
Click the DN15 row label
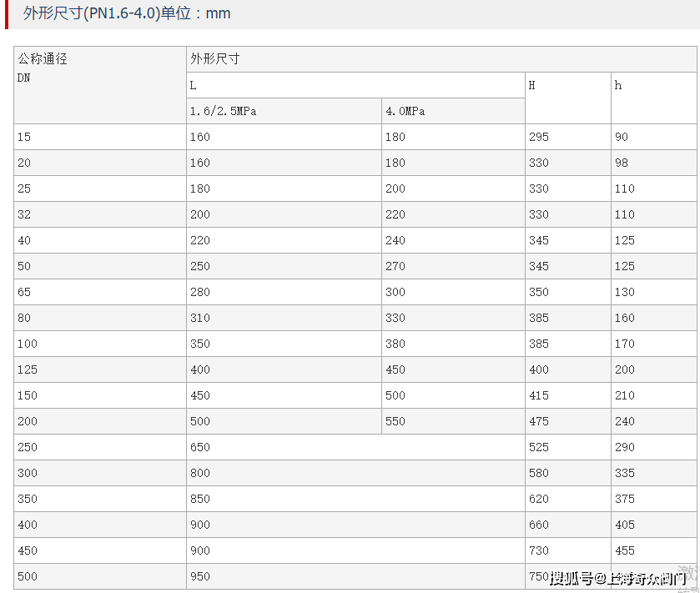pyautogui.click(x=23, y=137)
